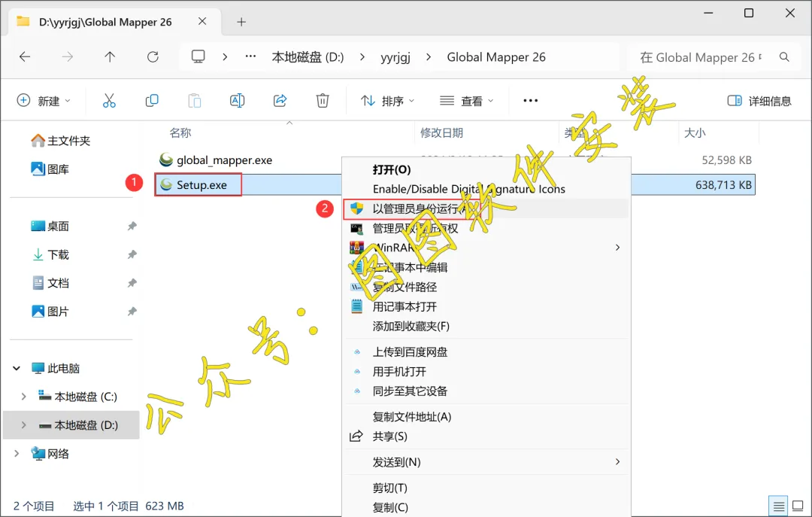Open the 新建 dropdown button
The height and width of the screenshot is (517, 812).
tap(44, 101)
